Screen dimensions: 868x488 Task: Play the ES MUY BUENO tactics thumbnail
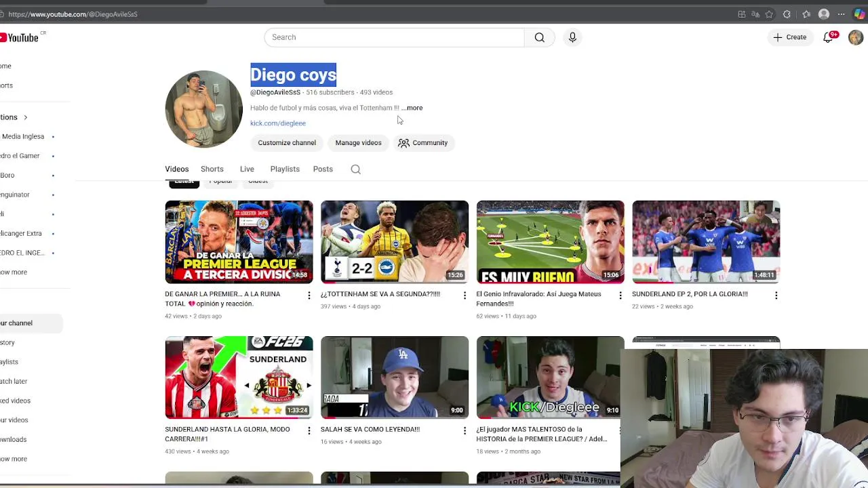click(x=550, y=242)
